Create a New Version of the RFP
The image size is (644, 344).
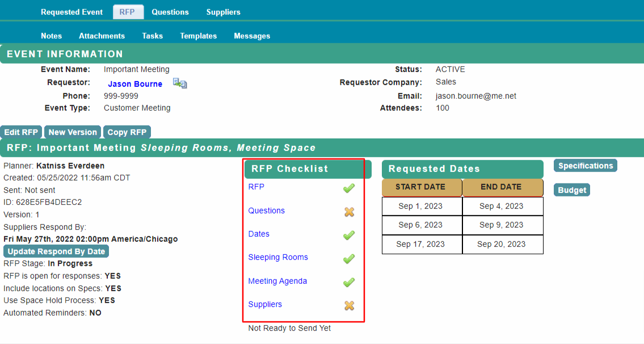click(72, 131)
